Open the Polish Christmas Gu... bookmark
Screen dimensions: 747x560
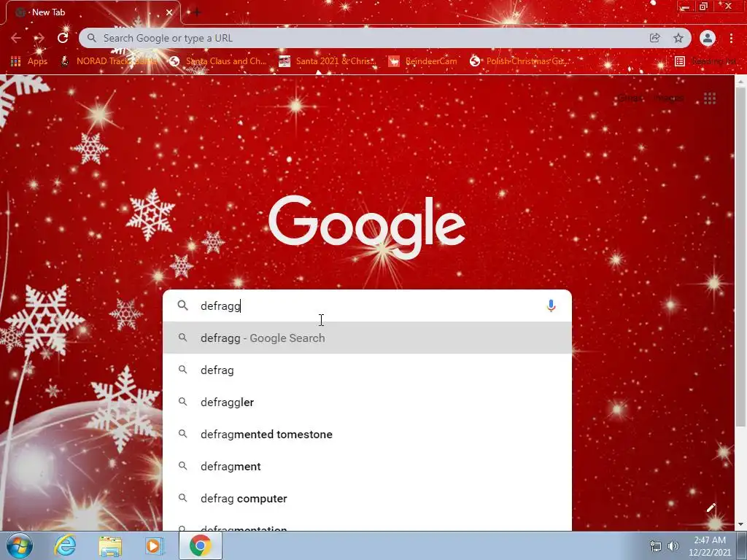point(519,61)
